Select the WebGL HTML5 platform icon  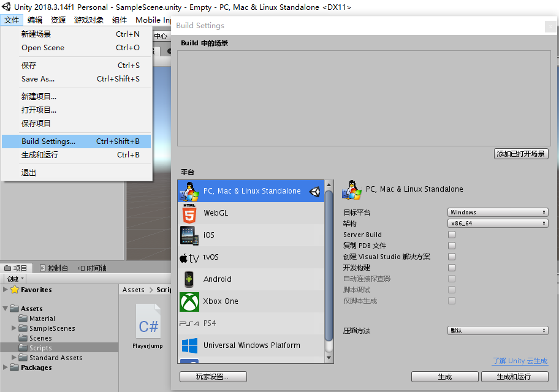189,213
